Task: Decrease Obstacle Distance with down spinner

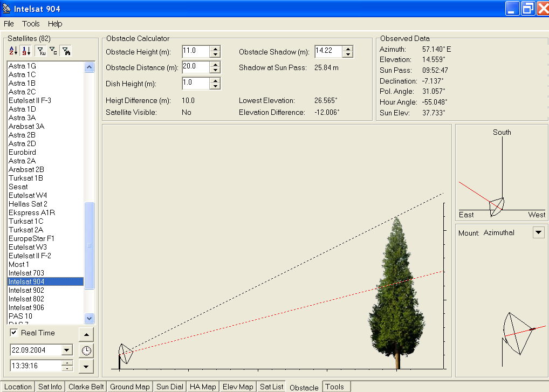Action: click(x=215, y=70)
